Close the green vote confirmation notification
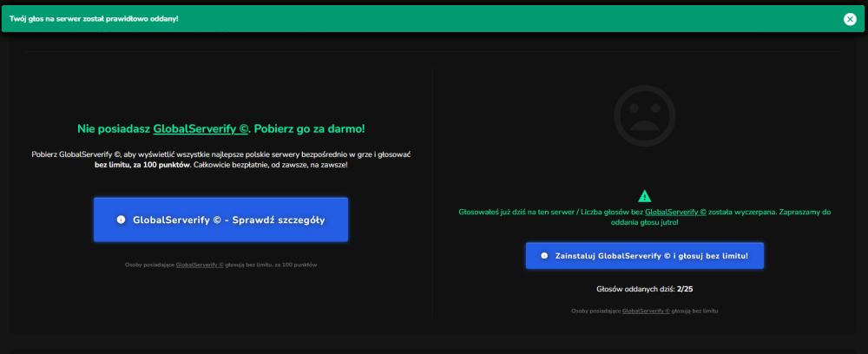 [x=850, y=19]
